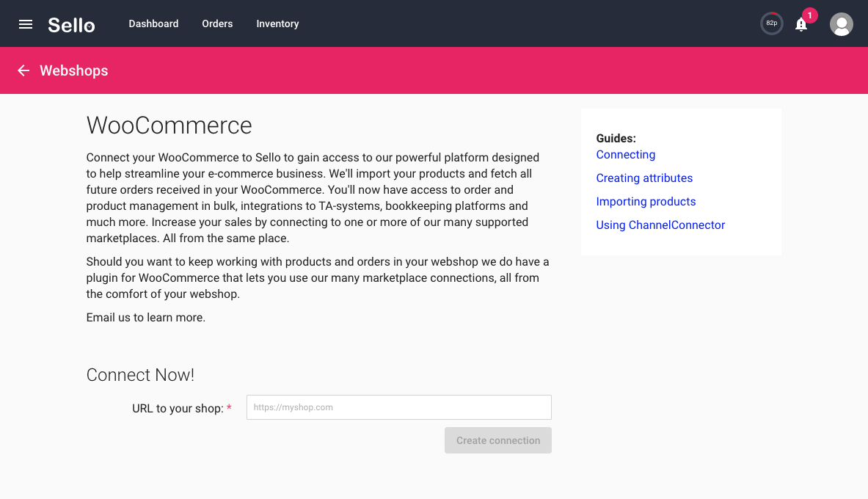
Task: Click the Create connection button
Action: [498, 440]
